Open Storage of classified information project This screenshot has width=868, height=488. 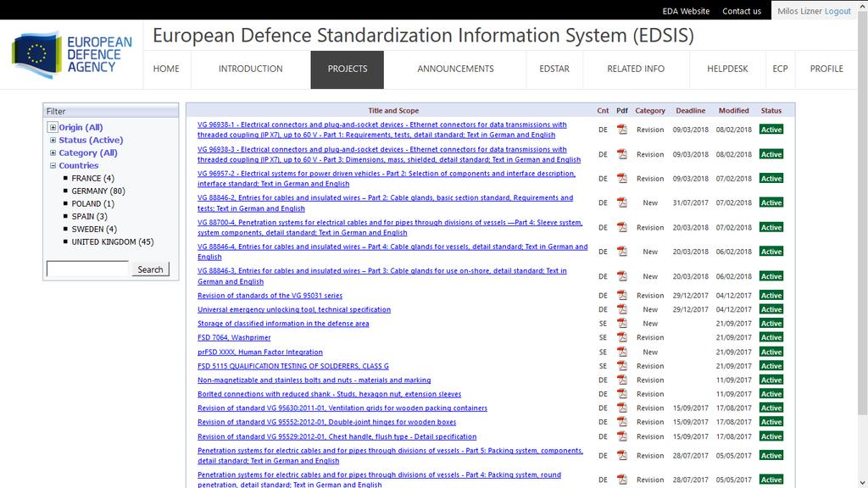pos(283,324)
